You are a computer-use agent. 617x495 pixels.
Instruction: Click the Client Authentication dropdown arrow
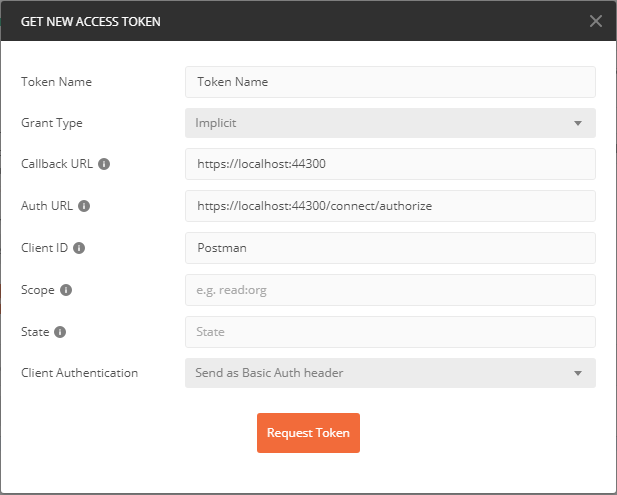point(578,373)
